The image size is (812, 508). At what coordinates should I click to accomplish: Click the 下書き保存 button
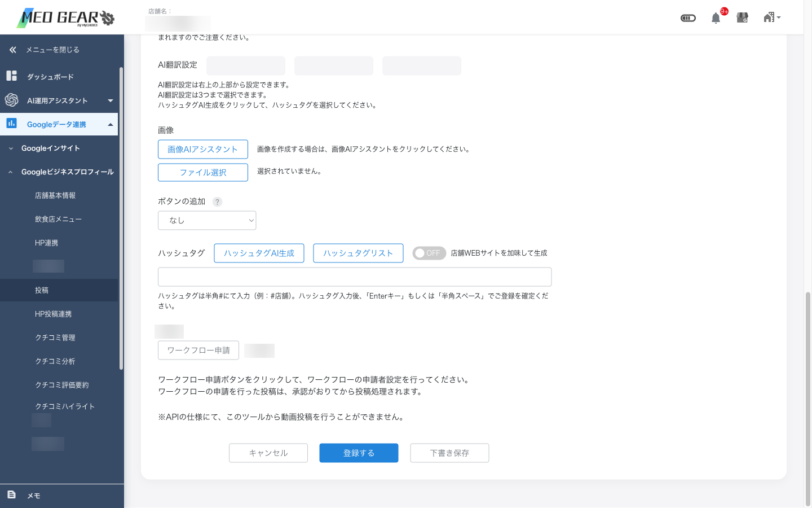tap(449, 453)
